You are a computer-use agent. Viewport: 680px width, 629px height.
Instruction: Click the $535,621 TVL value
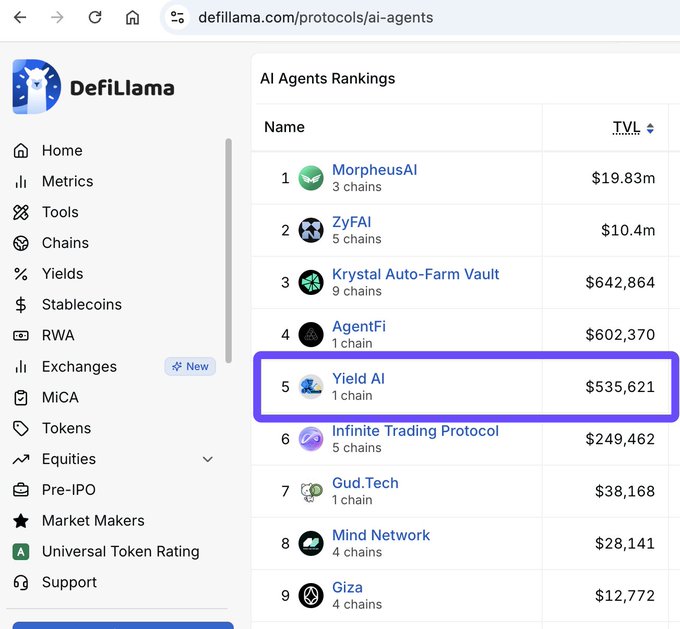(x=620, y=387)
